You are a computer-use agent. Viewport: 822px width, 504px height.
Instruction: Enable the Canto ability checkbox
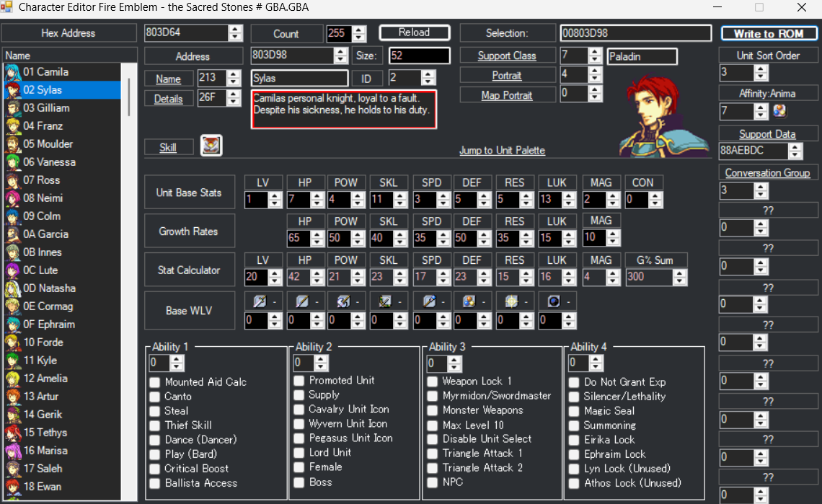coord(155,397)
